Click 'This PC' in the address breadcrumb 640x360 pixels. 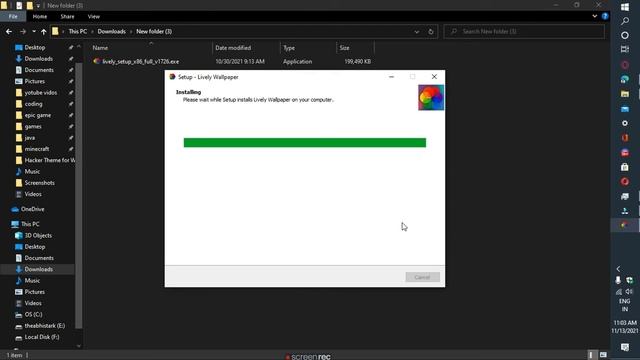pos(78,31)
